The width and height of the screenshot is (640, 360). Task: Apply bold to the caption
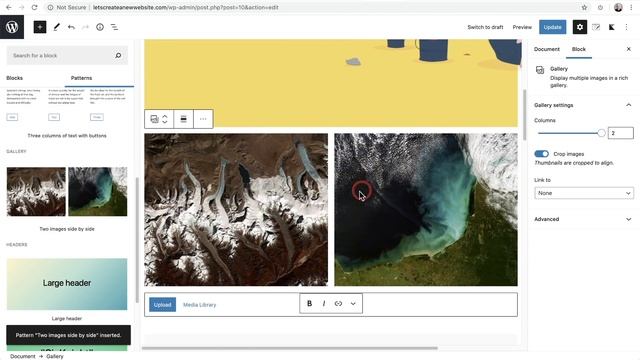click(x=309, y=303)
